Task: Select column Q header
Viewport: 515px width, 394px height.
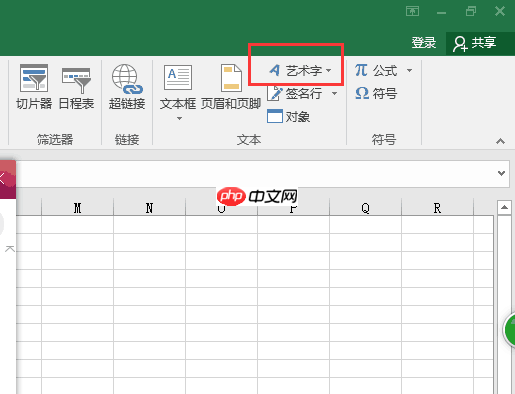Action: click(x=365, y=208)
